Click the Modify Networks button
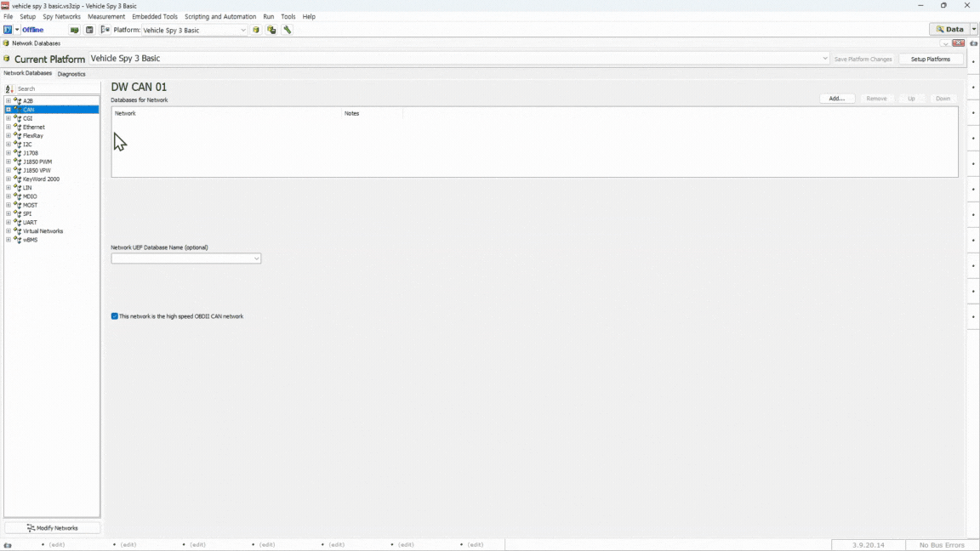The height and width of the screenshot is (551, 980). pos(52,528)
